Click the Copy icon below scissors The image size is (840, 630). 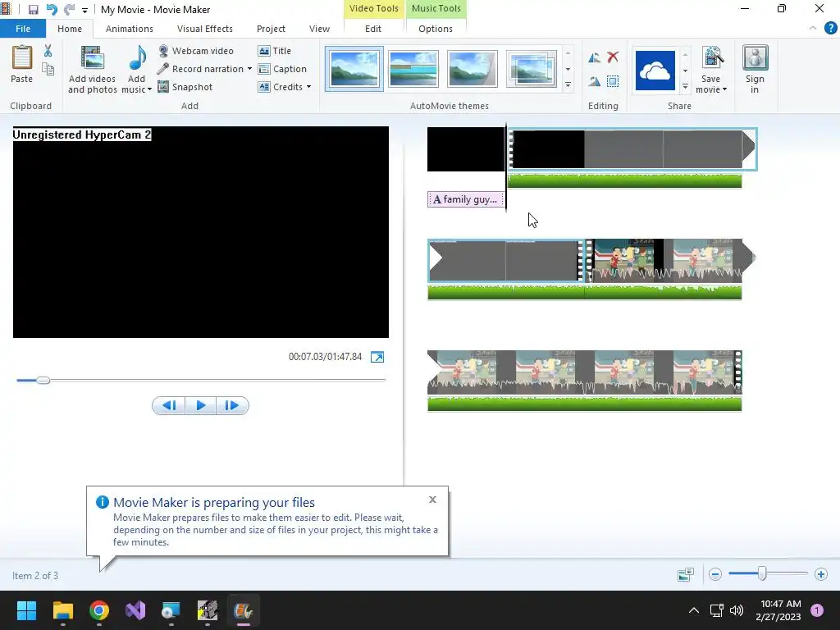click(x=48, y=69)
